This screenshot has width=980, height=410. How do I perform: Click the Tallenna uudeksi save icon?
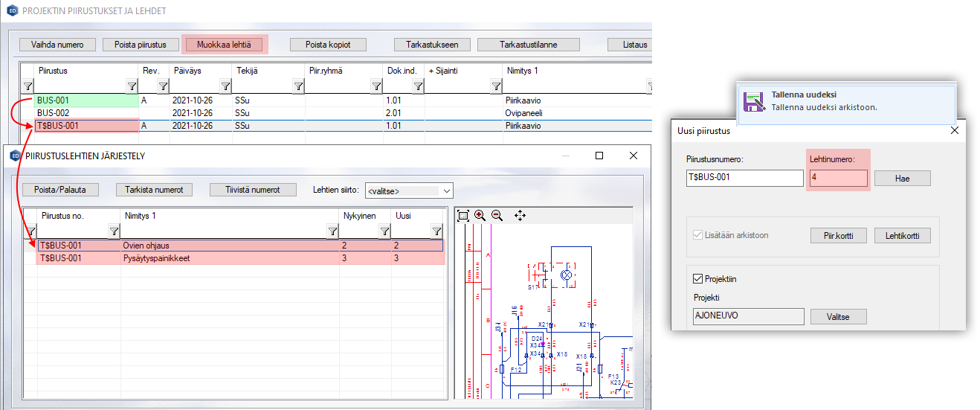point(752,101)
